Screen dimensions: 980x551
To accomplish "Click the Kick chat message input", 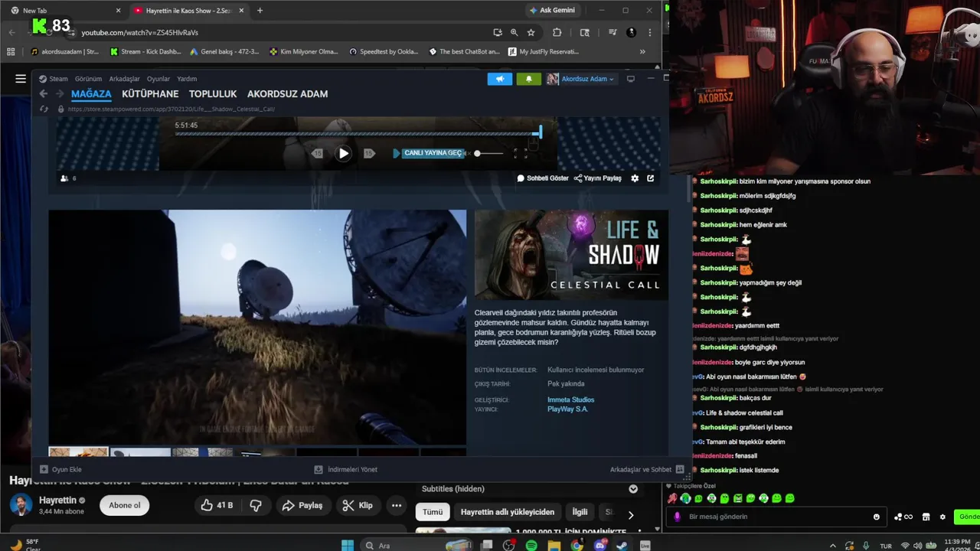I will pos(777,517).
